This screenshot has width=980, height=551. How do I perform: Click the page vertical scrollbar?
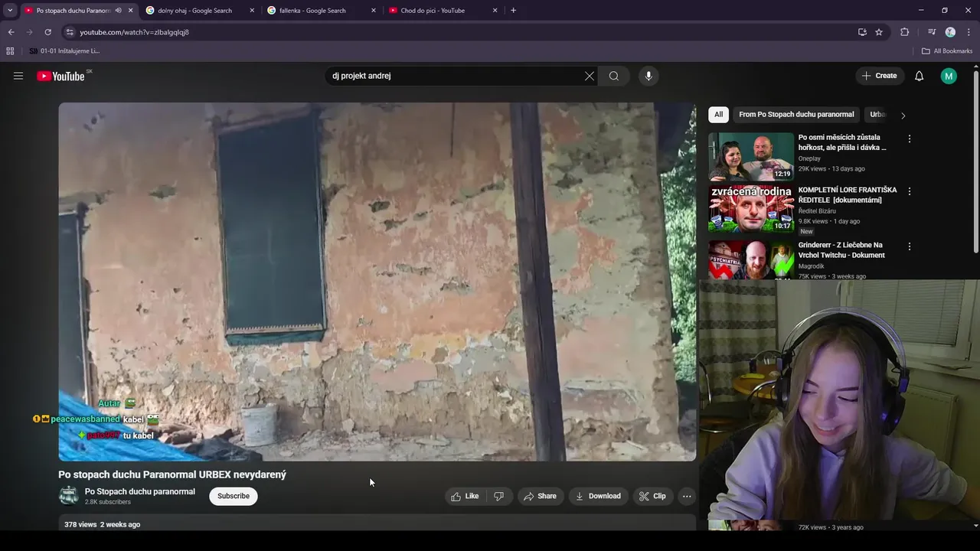(975, 161)
